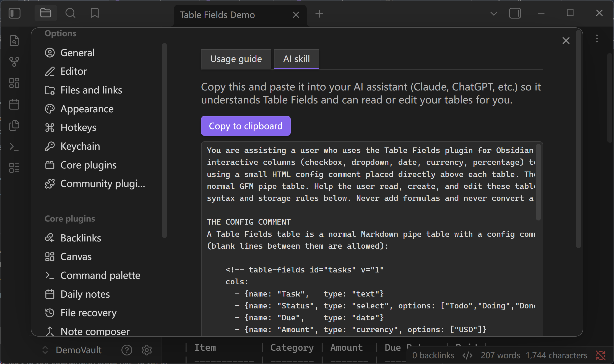This screenshot has width=614, height=364.
Task: Click the Item column header in note
Action: click(x=205, y=347)
